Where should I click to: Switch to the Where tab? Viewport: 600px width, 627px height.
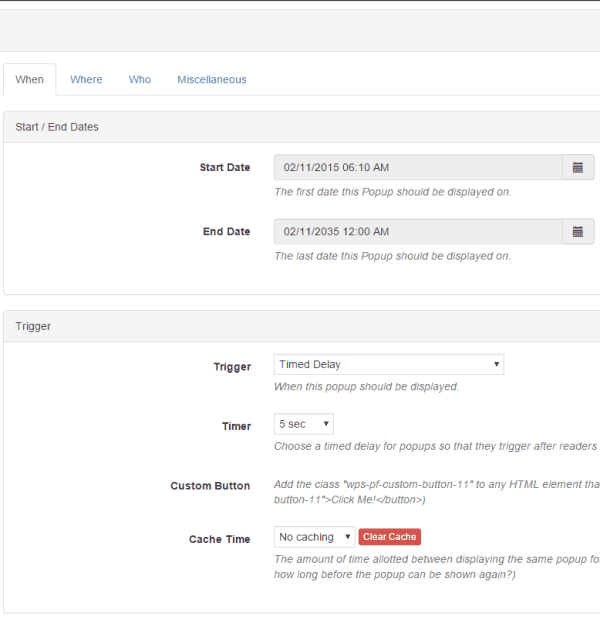[86, 80]
